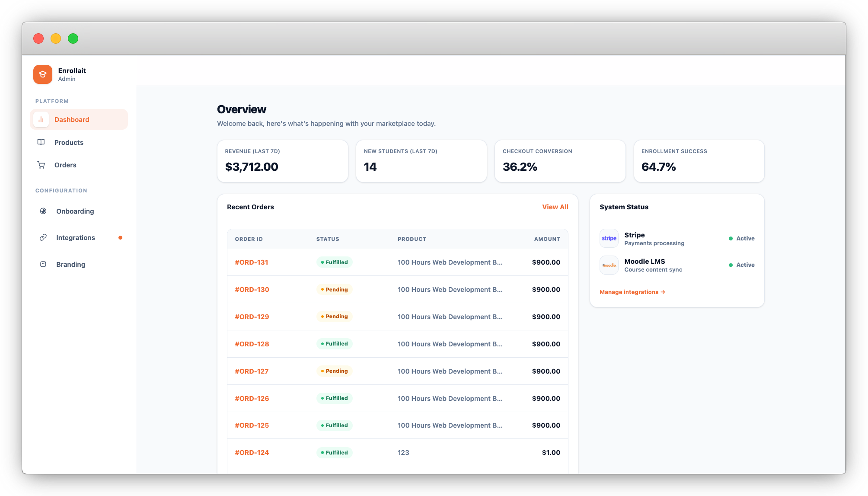
Task: Go to Orders menu item
Action: point(65,165)
